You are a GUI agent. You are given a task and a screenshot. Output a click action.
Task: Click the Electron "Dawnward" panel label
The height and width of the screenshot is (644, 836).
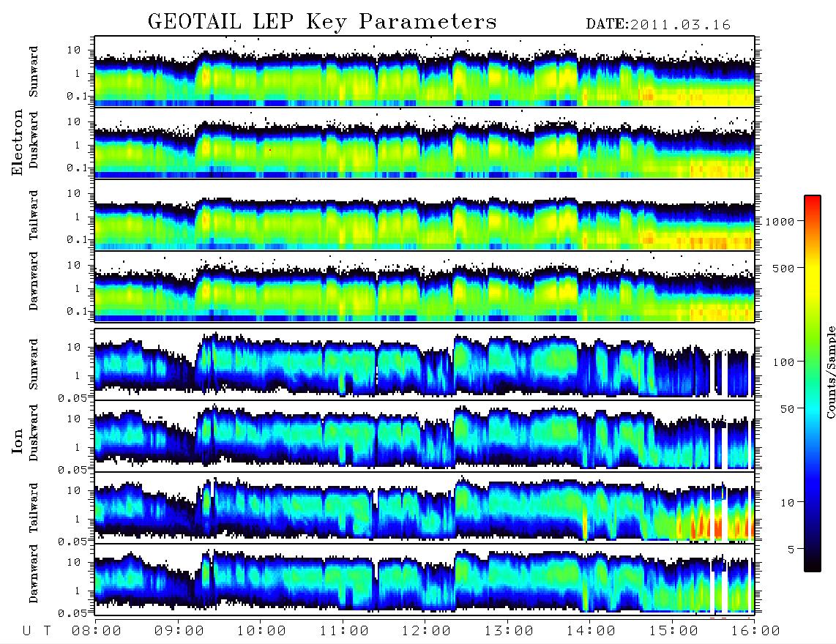click(x=34, y=282)
